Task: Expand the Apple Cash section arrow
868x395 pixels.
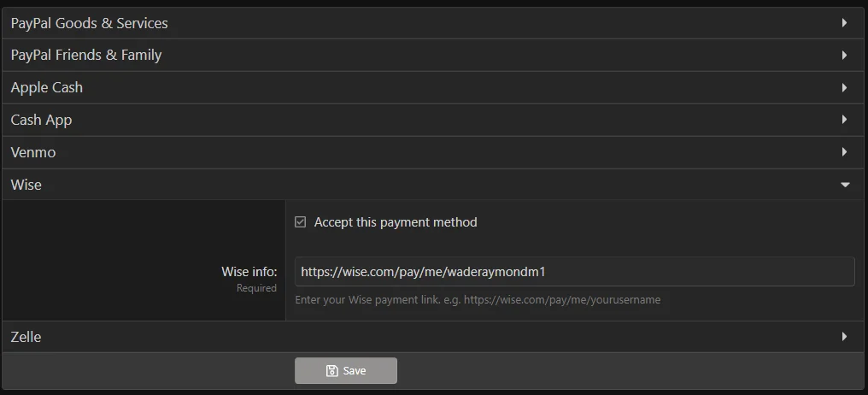Action: pyautogui.click(x=845, y=87)
